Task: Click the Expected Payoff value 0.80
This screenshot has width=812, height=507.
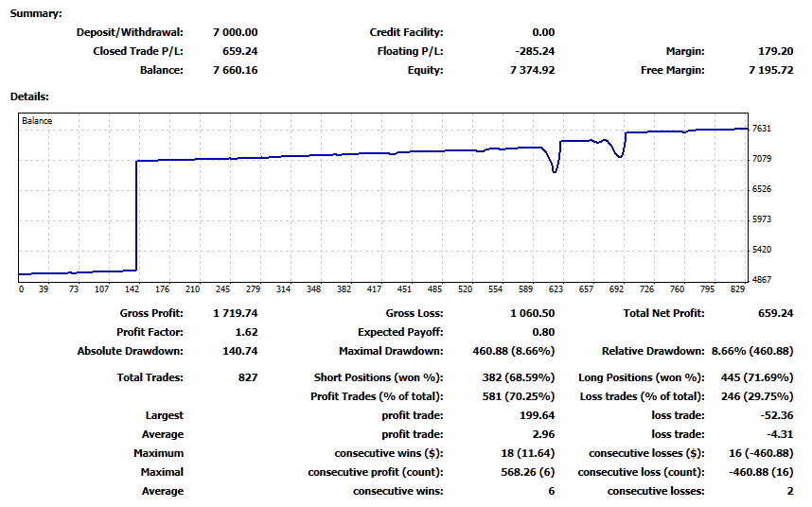Action: [543, 332]
